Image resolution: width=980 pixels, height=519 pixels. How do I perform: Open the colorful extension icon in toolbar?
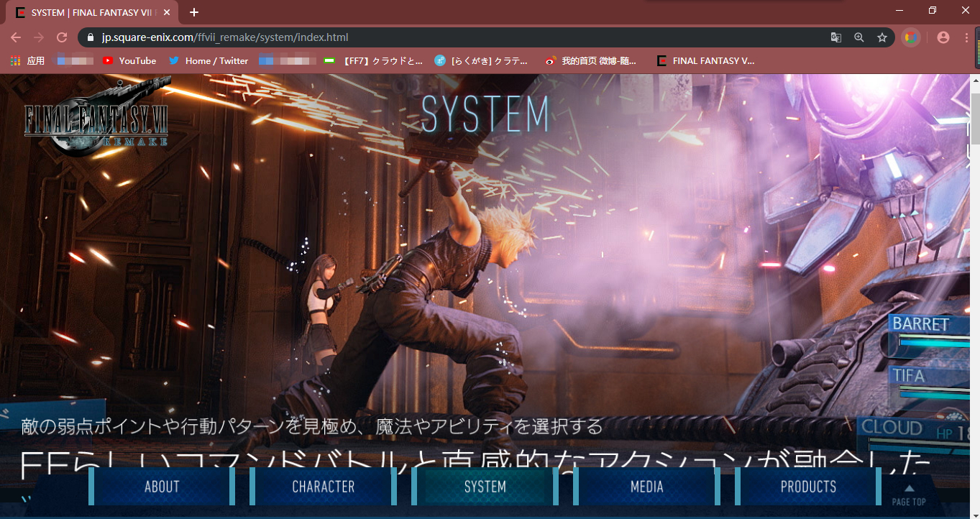point(911,37)
